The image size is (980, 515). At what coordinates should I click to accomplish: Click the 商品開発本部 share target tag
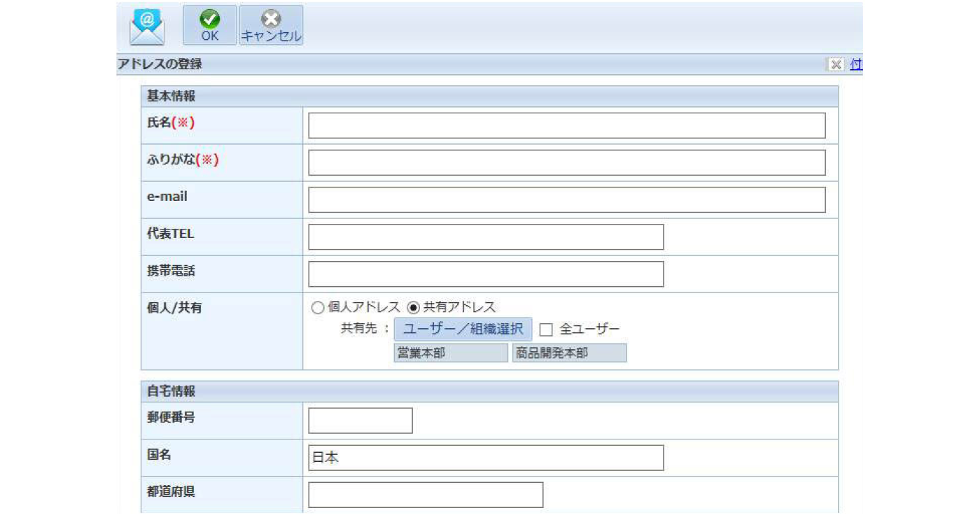coord(570,353)
